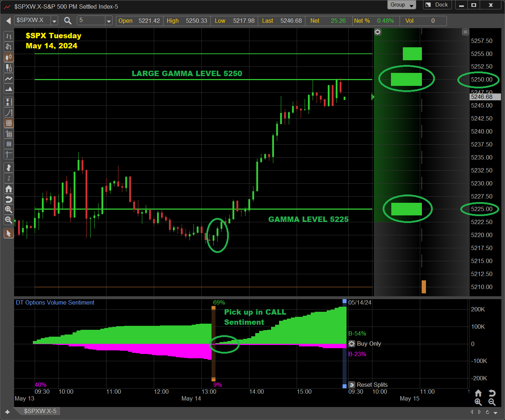Click zoom out icon at bottom right
This screenshot has height=420, width=505.
click(x=492, y=402)
